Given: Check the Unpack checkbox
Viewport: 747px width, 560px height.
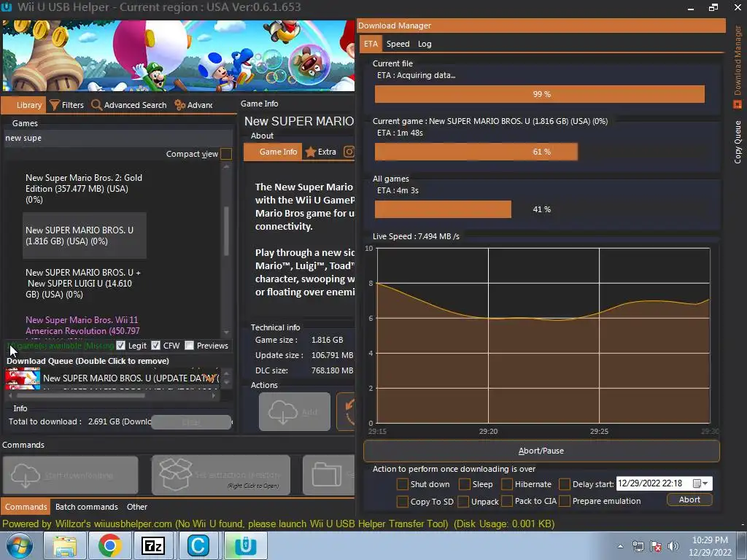Looking at the screenshot, I should point(462,502).
